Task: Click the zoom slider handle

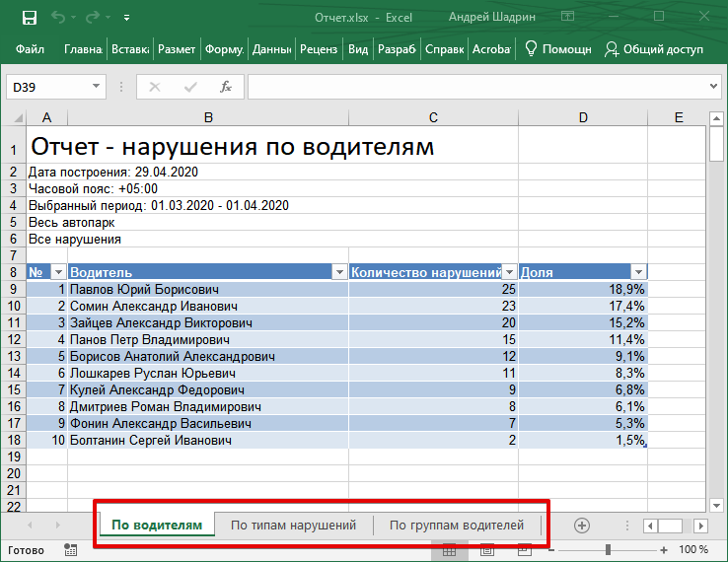Action: point(609,549)
